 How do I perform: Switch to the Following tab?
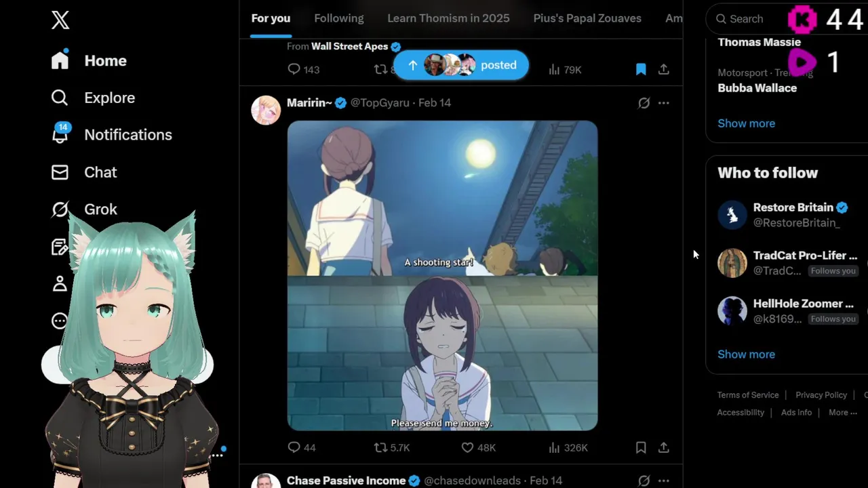(x=339, y=18)
